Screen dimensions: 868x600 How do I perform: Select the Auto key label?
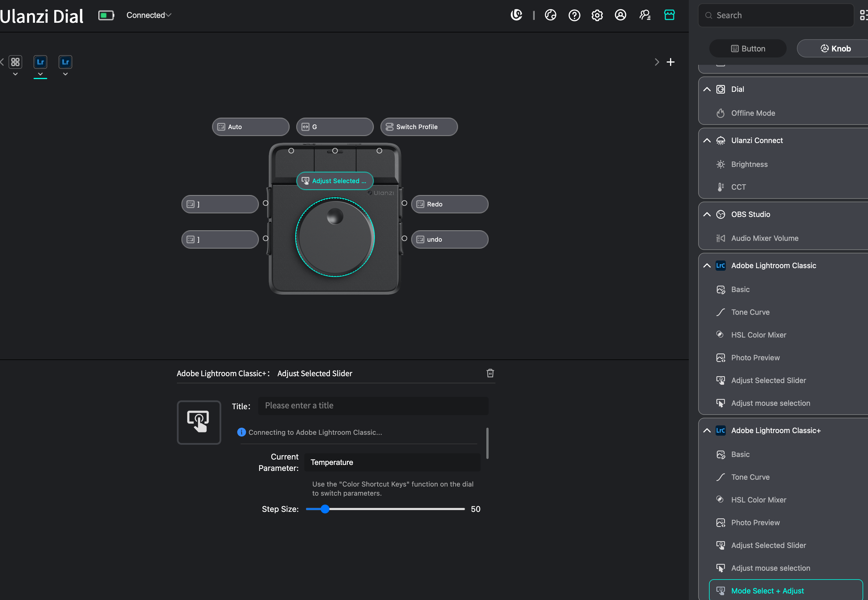[251, 127]
